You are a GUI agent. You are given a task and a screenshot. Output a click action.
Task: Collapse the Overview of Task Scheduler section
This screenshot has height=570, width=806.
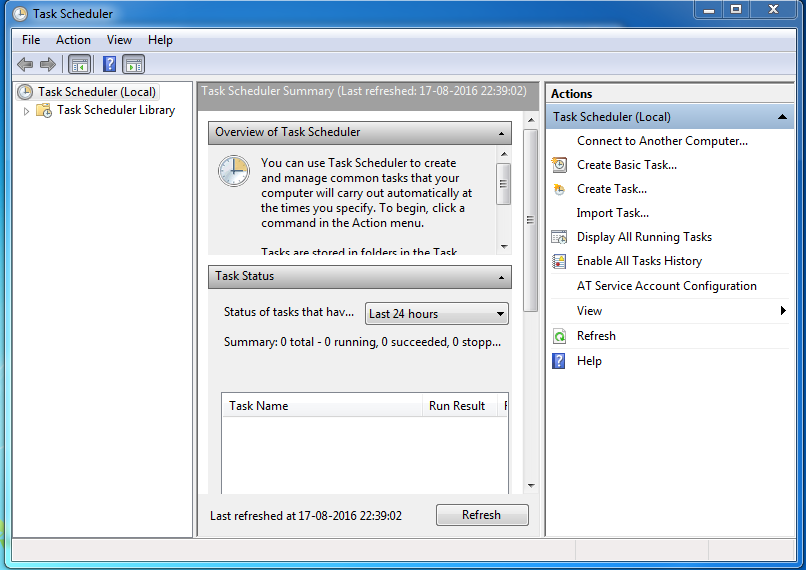tap(501, 134)
